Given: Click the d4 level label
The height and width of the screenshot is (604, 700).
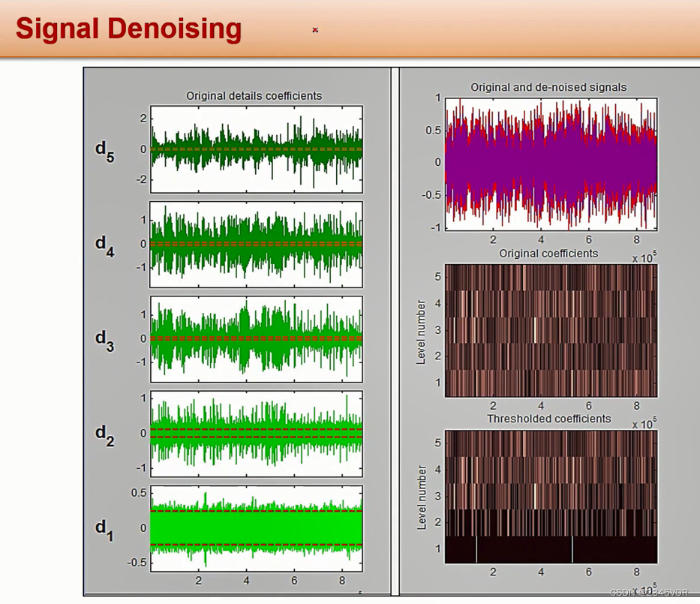Looking at the screenshot, I should coord(105,246).
